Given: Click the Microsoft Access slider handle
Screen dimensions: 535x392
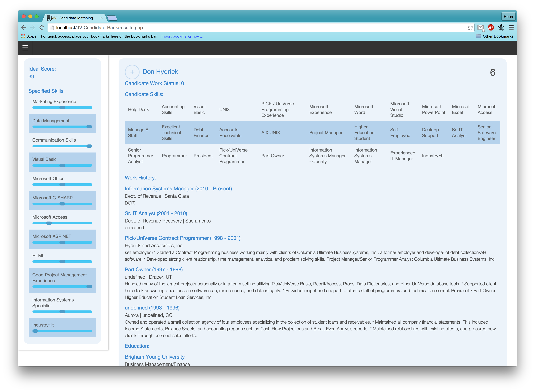Looking at the screenshot, I should coord(49,223).
